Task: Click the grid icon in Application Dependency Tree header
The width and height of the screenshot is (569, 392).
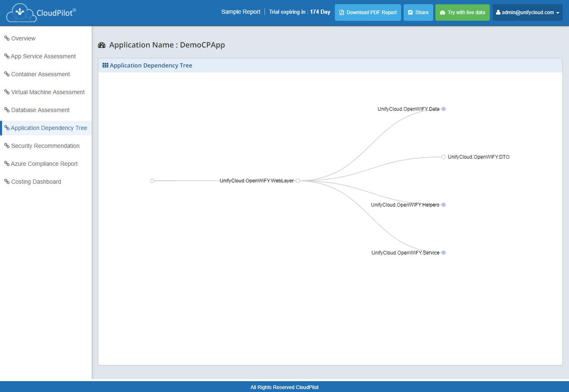Action: tap(105, 65)
